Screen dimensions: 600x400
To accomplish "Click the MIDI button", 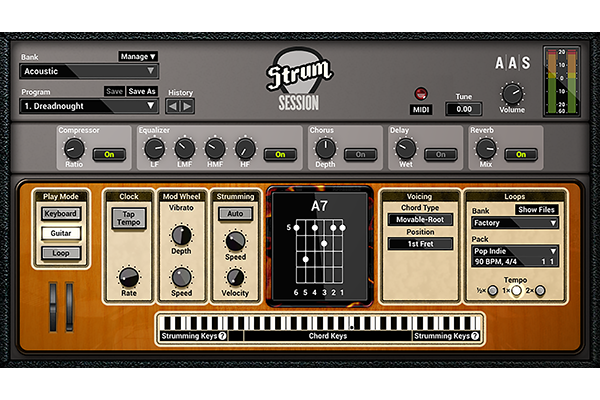I will [421, 109].
